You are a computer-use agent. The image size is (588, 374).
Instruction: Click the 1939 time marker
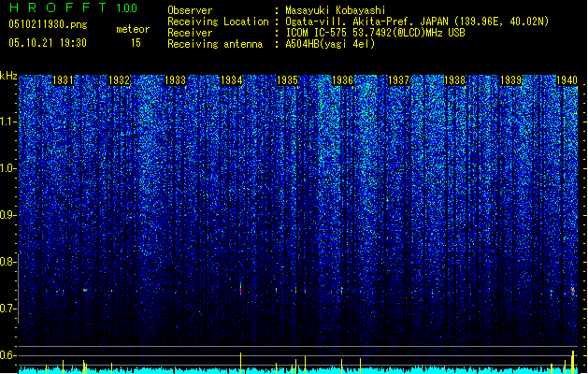pyautogui.click(x=510, y=80)
